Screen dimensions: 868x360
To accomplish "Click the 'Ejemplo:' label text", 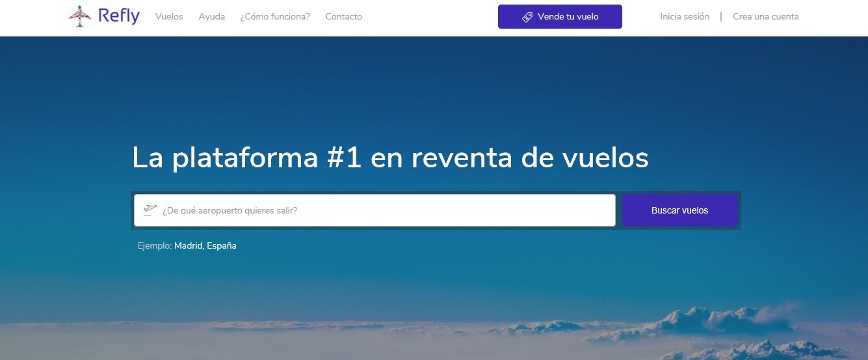I will (155, 246).
